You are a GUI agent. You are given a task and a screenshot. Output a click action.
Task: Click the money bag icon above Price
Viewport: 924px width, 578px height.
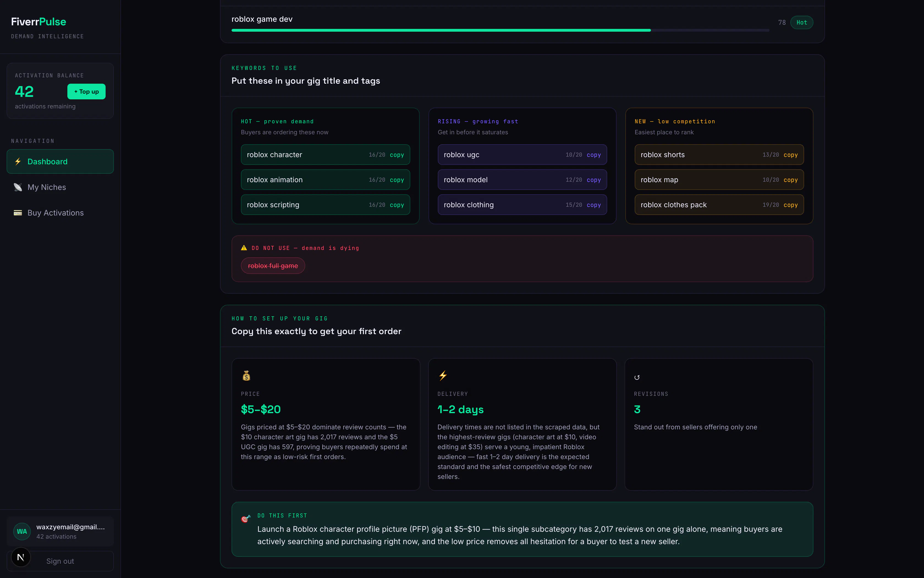click(246, 376)
